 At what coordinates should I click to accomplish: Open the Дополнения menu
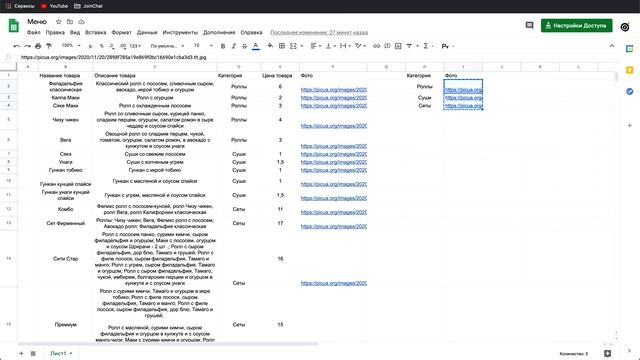[x=219, y=32]
